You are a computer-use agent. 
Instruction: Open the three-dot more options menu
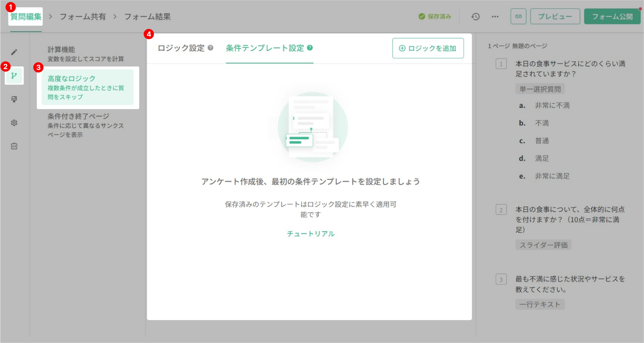(x=495, y=16)
